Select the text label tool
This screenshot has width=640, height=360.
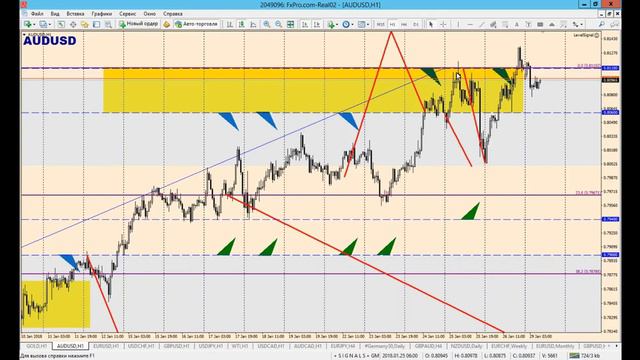pos(528,24)
